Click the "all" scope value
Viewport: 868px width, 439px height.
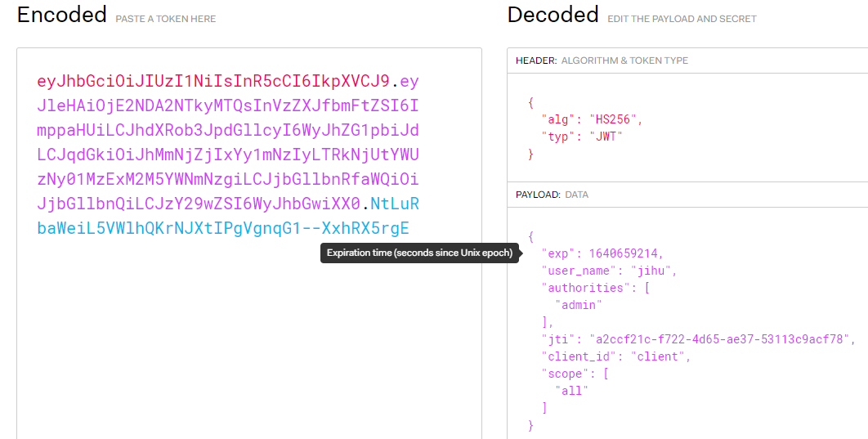[572, 390]
